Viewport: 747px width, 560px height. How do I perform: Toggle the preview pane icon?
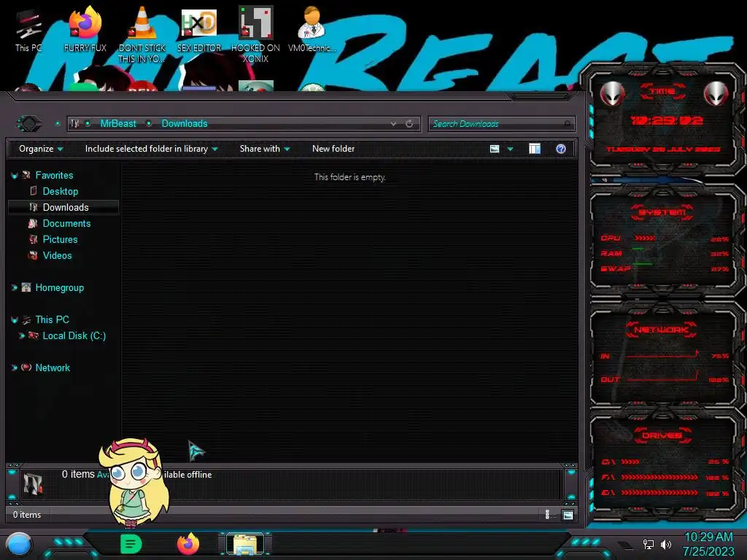[535, 149]
